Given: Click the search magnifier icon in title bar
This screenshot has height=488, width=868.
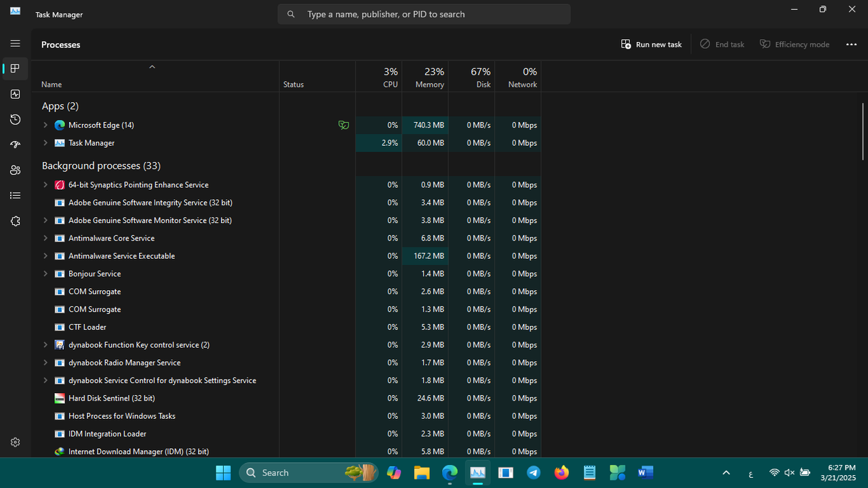Looking at the screenshot, I should click(291, 14).
